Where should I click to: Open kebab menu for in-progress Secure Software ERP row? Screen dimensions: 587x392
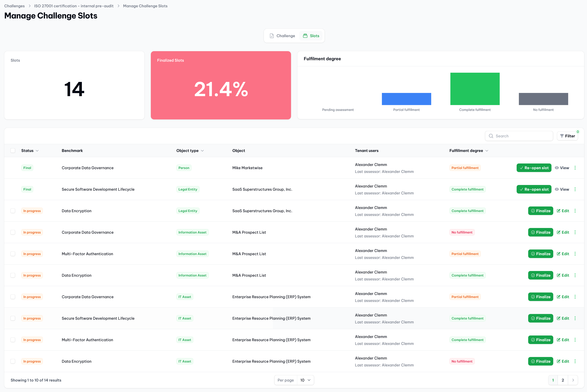tap(575, 318)
